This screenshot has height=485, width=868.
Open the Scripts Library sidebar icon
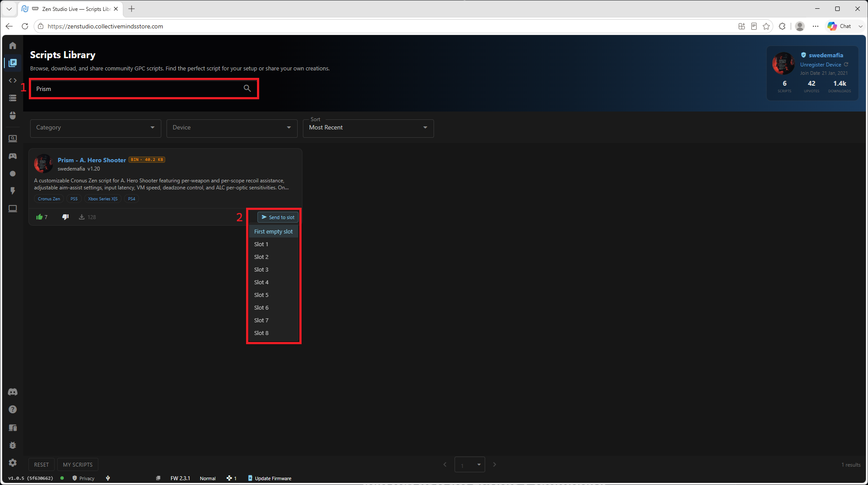(x=13, y=63)
